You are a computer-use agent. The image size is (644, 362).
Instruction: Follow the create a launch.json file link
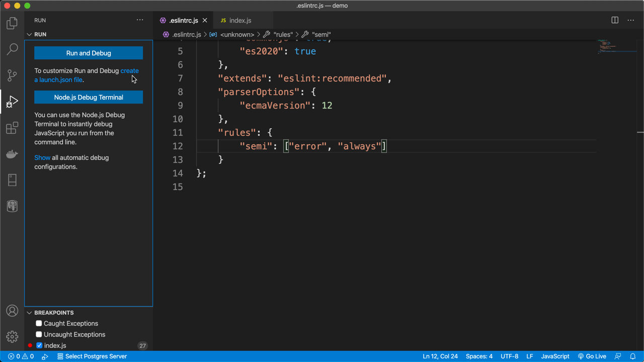click(87, 75)
